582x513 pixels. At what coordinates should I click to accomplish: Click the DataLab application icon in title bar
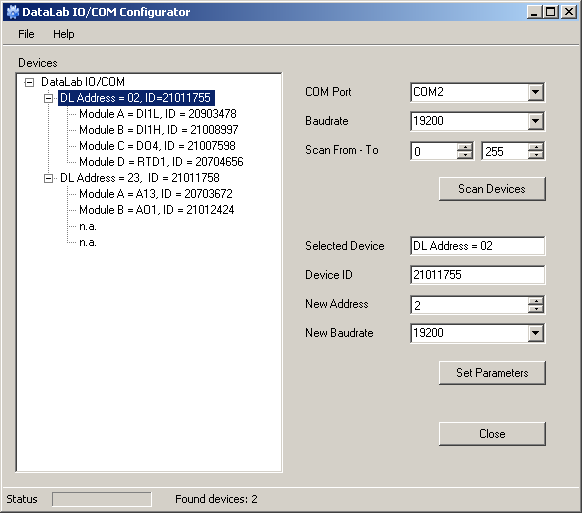pos(13,12)
